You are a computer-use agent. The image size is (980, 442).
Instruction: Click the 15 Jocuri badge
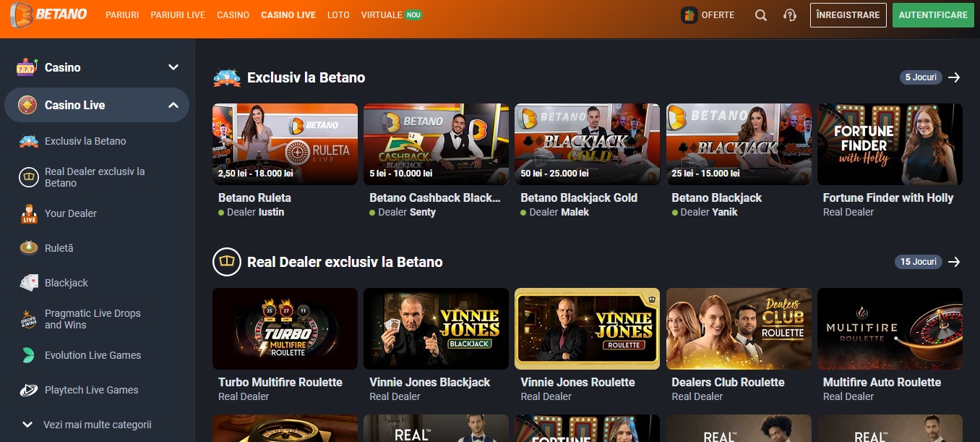[919, 262]
